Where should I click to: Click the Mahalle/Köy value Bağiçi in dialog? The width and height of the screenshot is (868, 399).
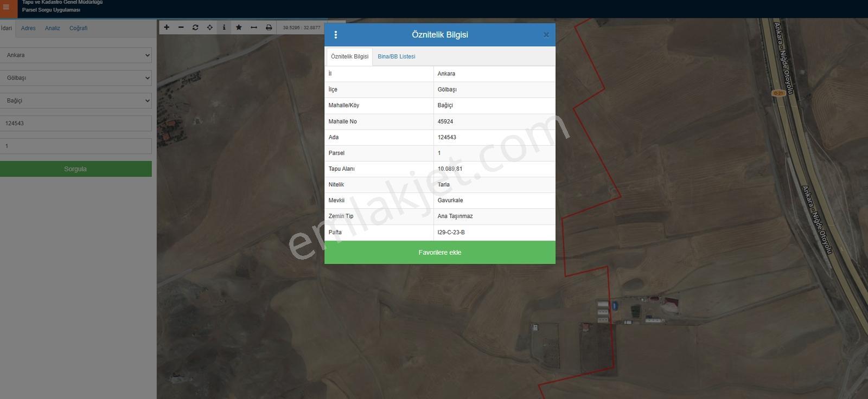[445, 105]
